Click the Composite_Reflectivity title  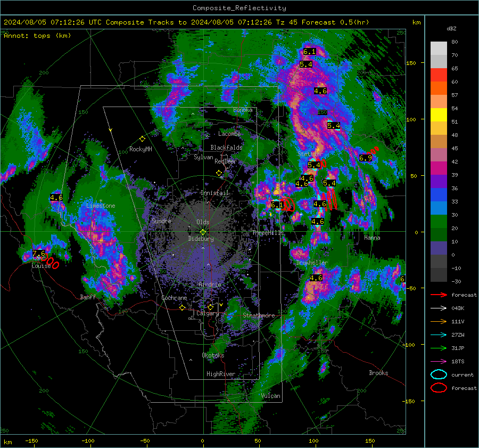(240, 8)
